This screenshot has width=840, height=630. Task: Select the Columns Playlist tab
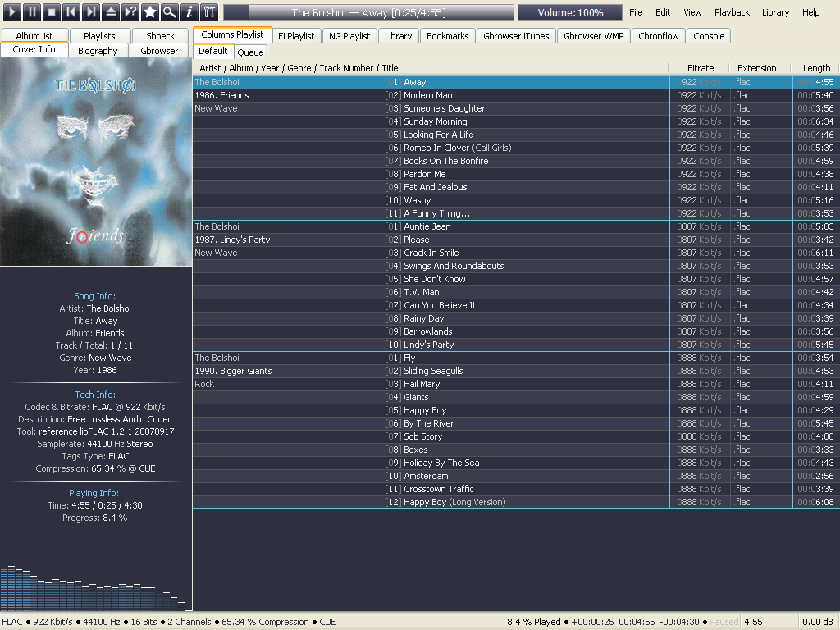232,34
